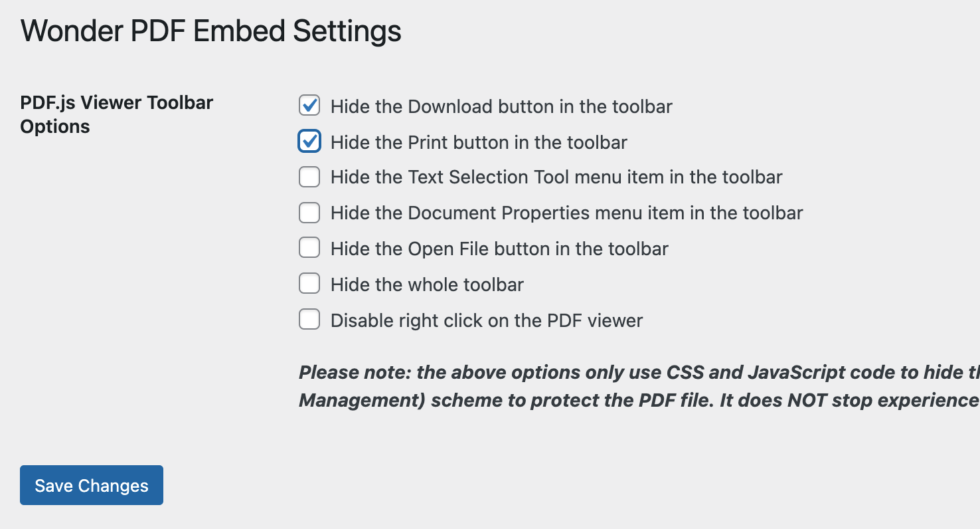
Task: Click the PDF.js Viewer Toolbar Options section label
Action: (x=116, y=114)
